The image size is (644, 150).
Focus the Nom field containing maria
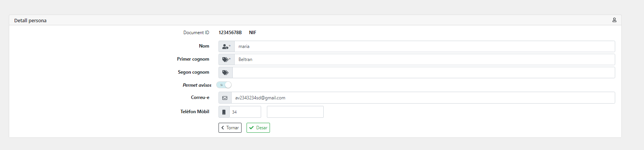424,46
